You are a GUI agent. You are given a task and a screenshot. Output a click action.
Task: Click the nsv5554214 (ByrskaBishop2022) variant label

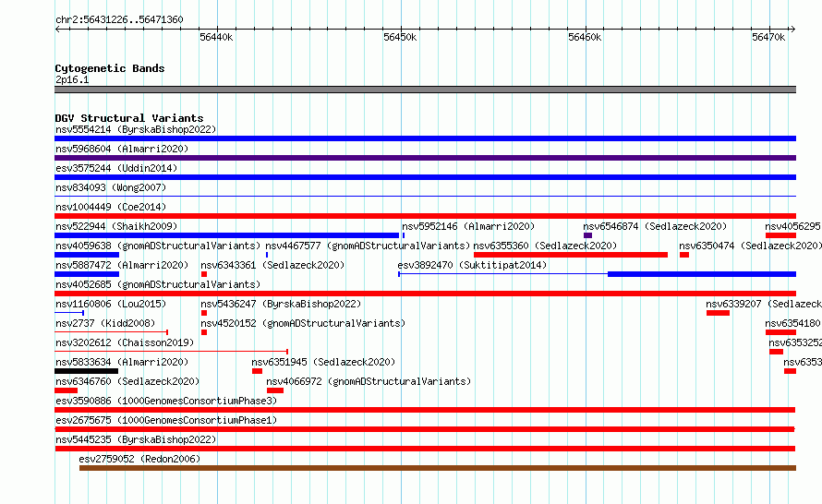tap(136, 129)
